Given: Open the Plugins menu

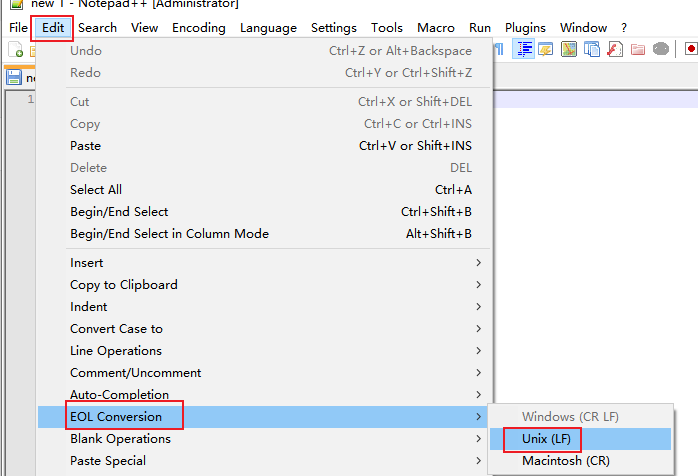Looking at the screenshot, I should point(525,28).
